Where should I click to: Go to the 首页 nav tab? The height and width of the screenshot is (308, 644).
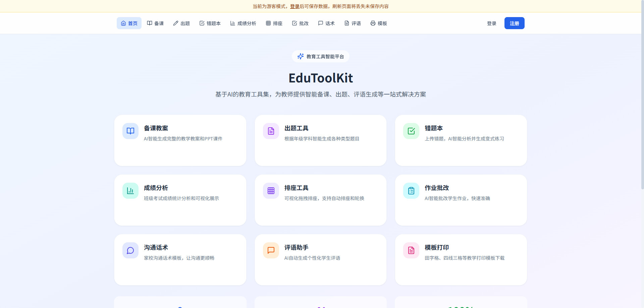click(x=129, y=23)
